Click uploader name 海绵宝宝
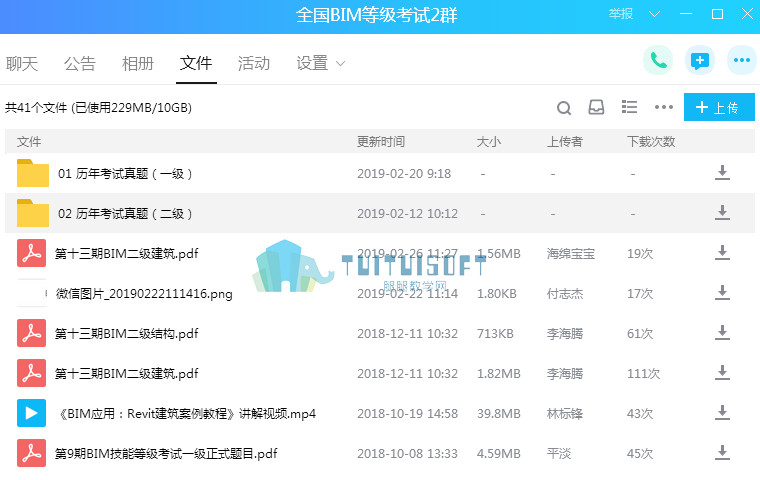This screenshot has height=480, width=760. pos(570,254)
